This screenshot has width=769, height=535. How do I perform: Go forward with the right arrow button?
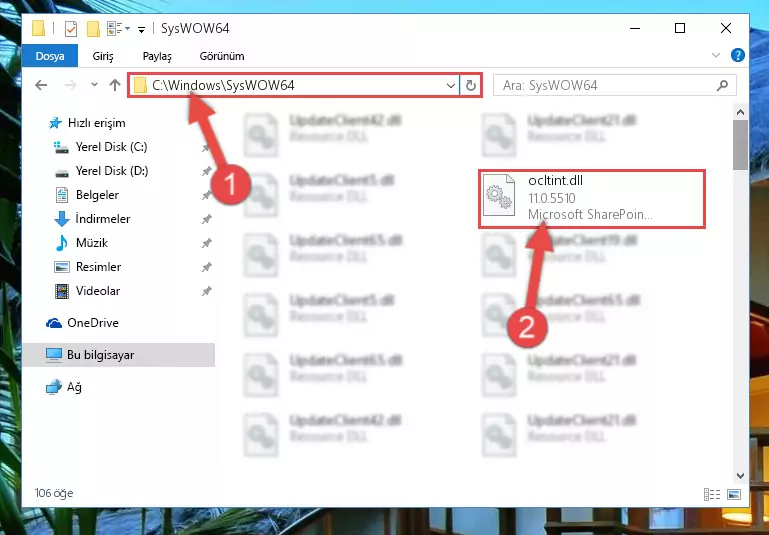point(71,85)
